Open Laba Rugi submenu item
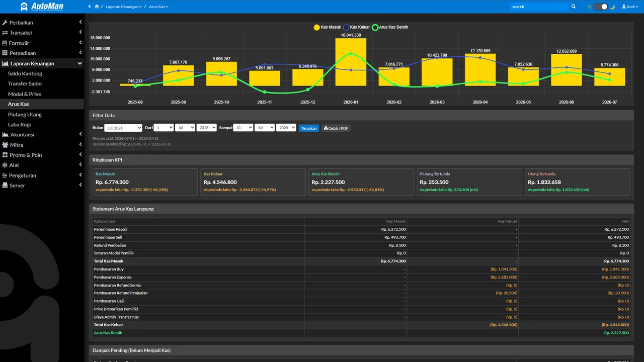This screenshot has width=644, height=362. (20, 124)
